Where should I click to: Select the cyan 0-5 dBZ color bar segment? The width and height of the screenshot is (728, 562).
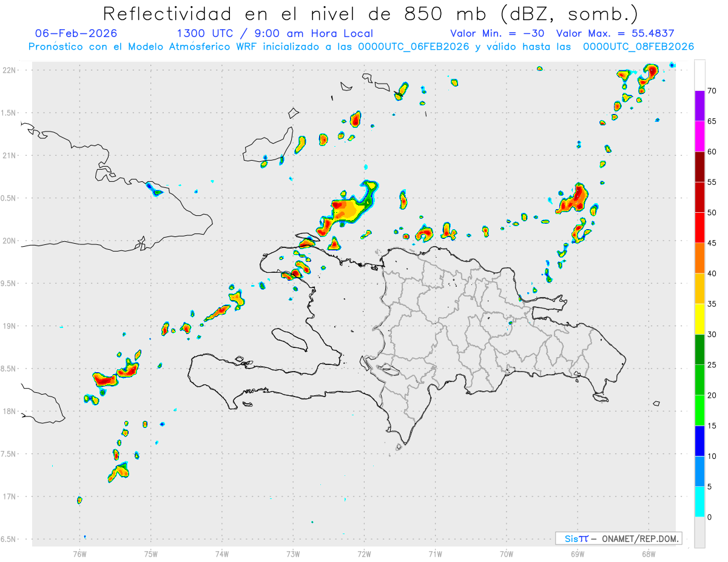pos(699,501)
